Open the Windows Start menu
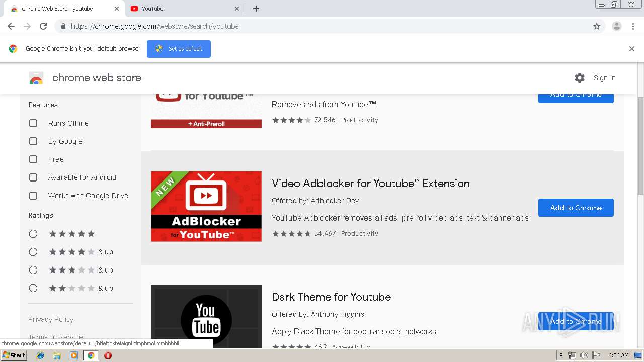 tap(14, 355)
